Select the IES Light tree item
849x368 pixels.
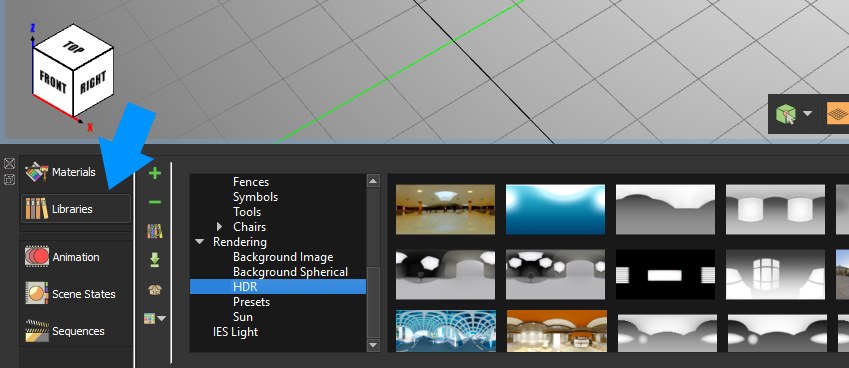(x=235, y=332)
